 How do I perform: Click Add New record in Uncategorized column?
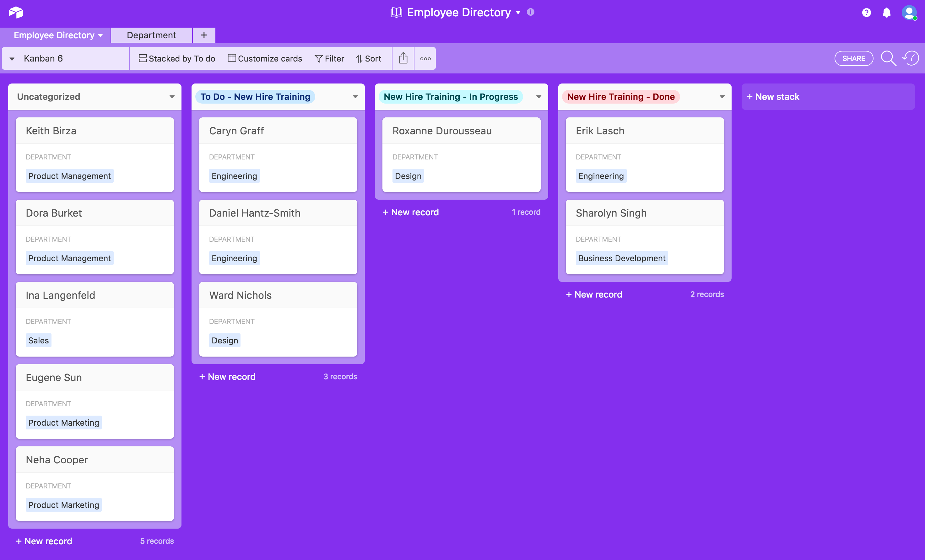click(x=44, y=541)
